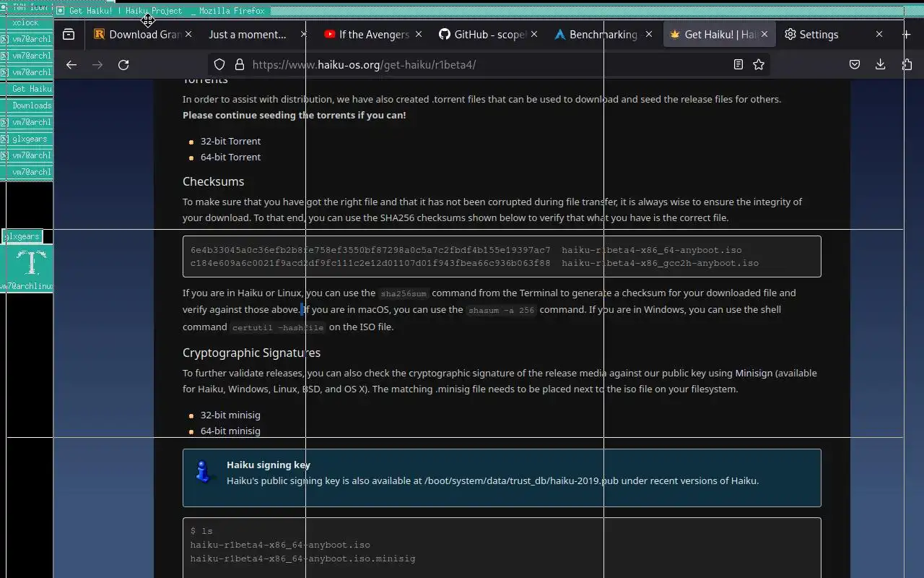Open a new tab with the plus
924x578 pixels.
tap(906, 34)
